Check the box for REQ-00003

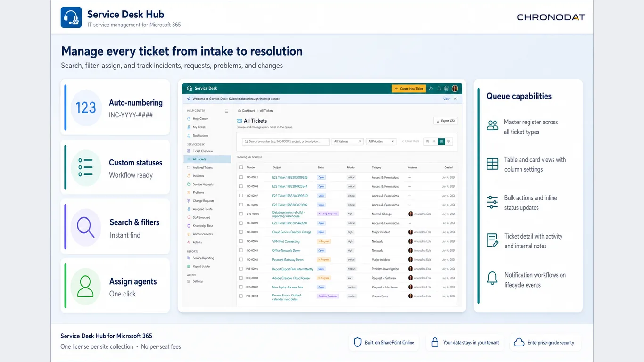coord(241,278)
